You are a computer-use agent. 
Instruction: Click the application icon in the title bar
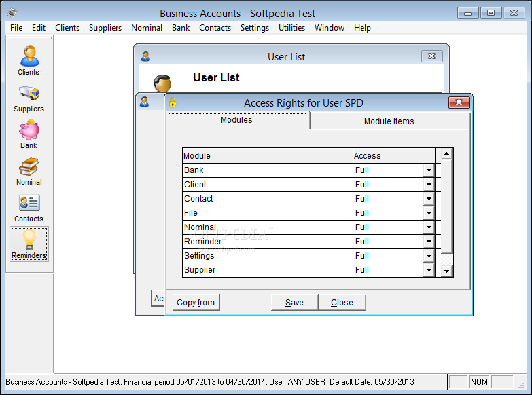pyautogui.click(x=12, y=13)
